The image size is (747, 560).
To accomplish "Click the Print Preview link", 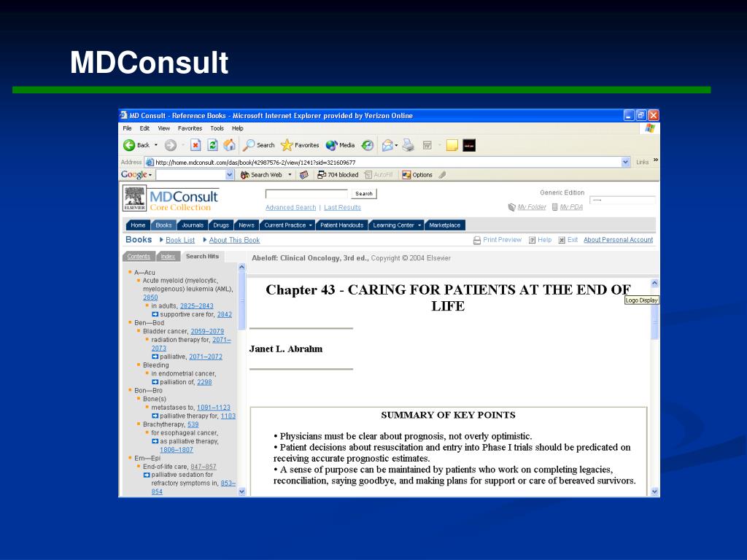I will coord(502,240).
